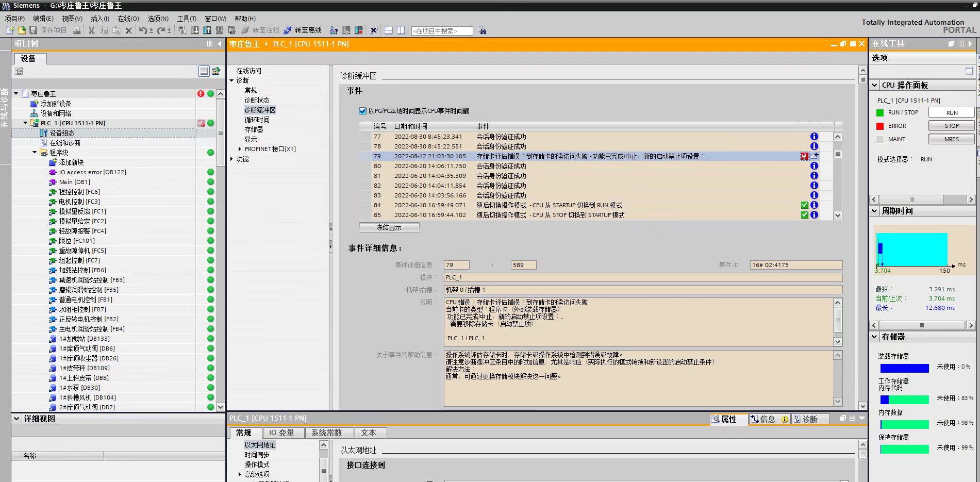Expand 高级选项 in properties navigation
980x482 pixels.
pos(240,474)
